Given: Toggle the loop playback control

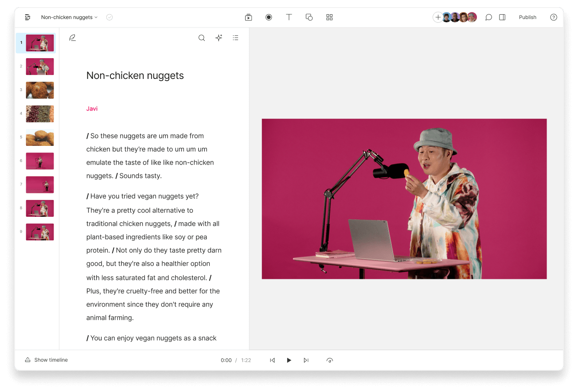Looking at the screenshot, I should coord(330,360).
